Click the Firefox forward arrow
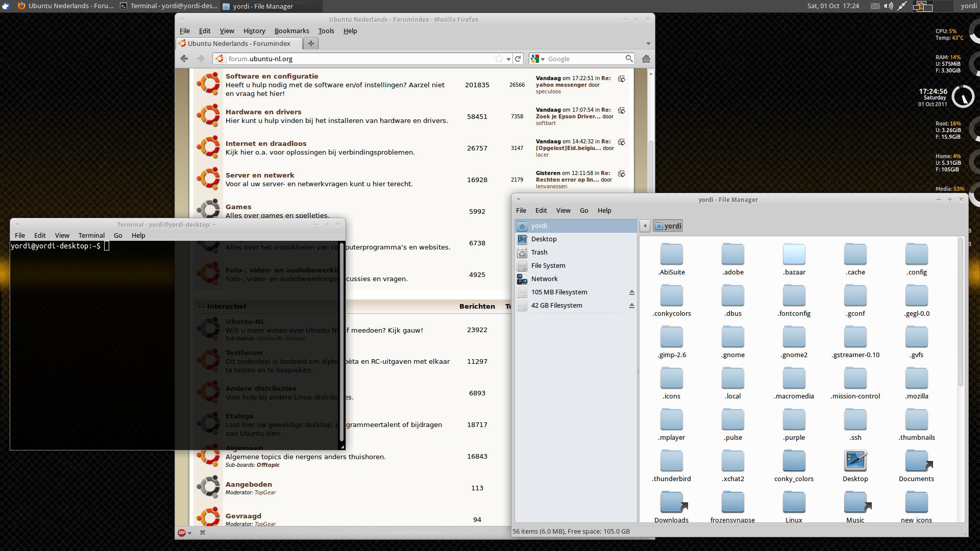The width and height of the screenshot is (980, 551). point(201,59)
